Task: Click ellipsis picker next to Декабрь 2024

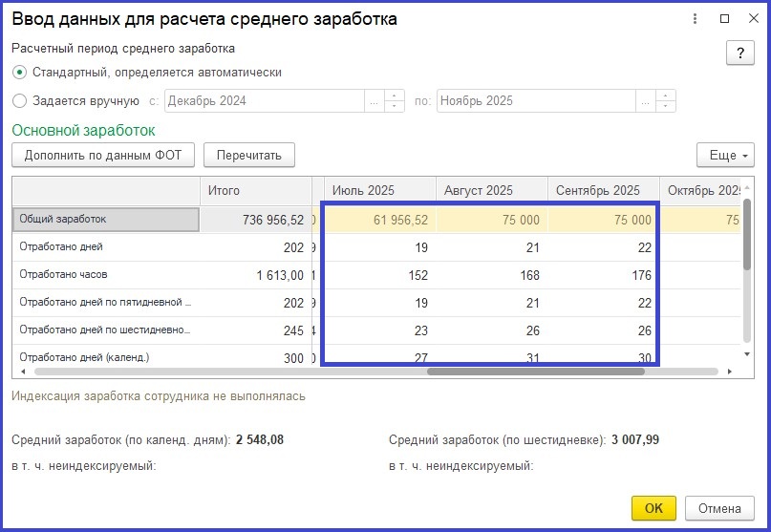Action: (x=374, y=101)
